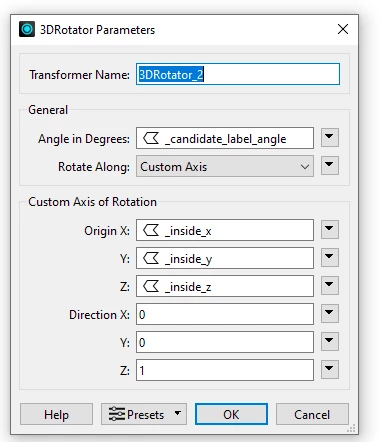Click the sliders icon on Presets button

[x=117, y=414]
